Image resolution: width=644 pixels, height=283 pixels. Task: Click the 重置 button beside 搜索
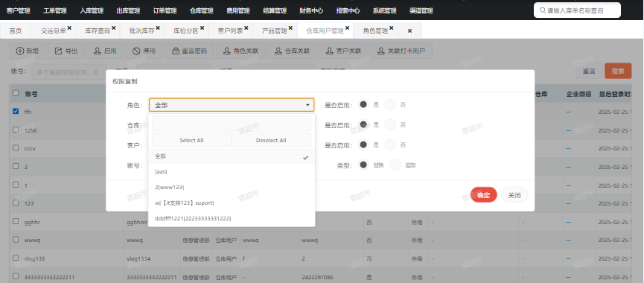(x=589, y=71)
